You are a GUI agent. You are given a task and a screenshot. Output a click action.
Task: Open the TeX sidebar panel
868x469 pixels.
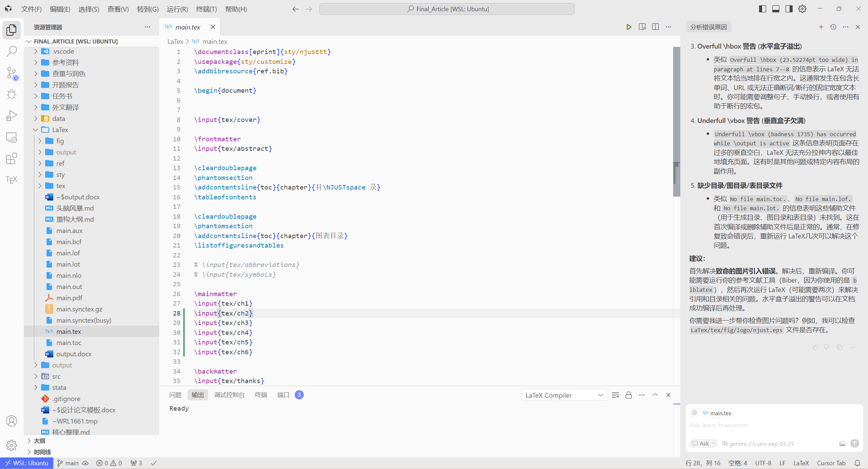pos(12,180)
